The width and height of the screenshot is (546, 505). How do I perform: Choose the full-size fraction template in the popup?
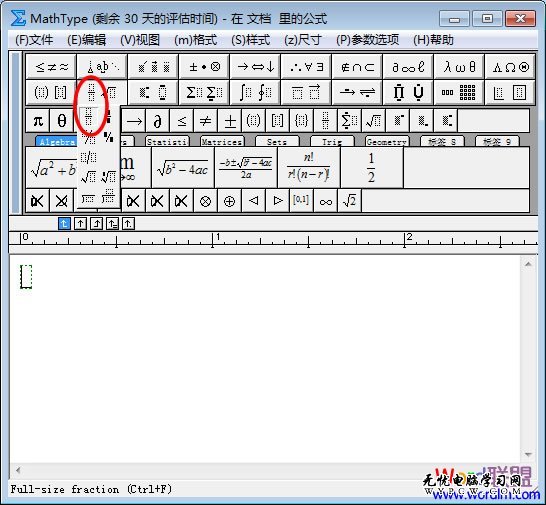coord(88,117)
